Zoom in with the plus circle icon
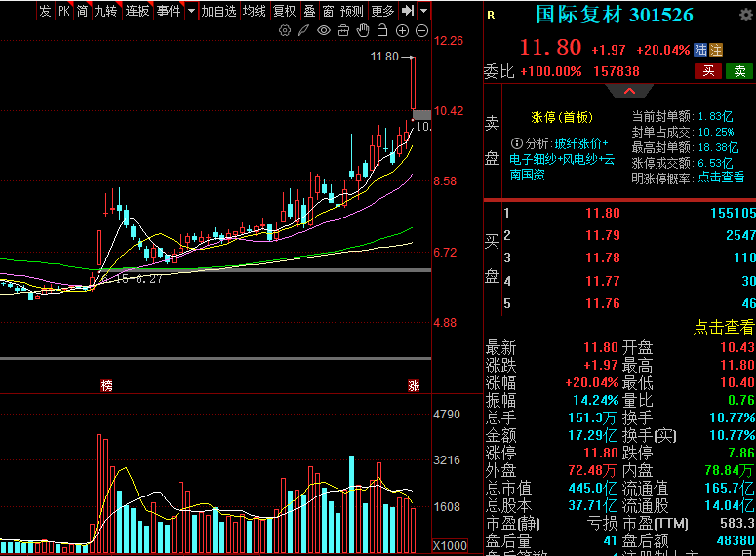Screen dimensions: 756x556 pyautogui.click(x=402, y=31)
